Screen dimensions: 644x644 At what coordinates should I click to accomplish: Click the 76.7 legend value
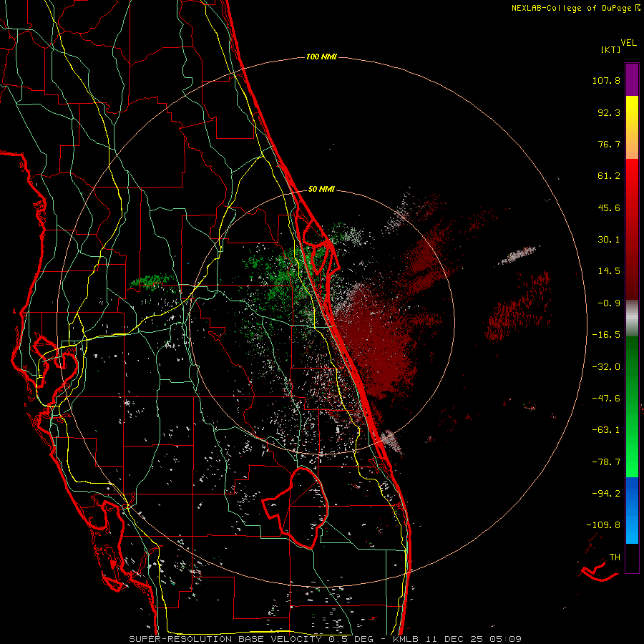(609, 144)
